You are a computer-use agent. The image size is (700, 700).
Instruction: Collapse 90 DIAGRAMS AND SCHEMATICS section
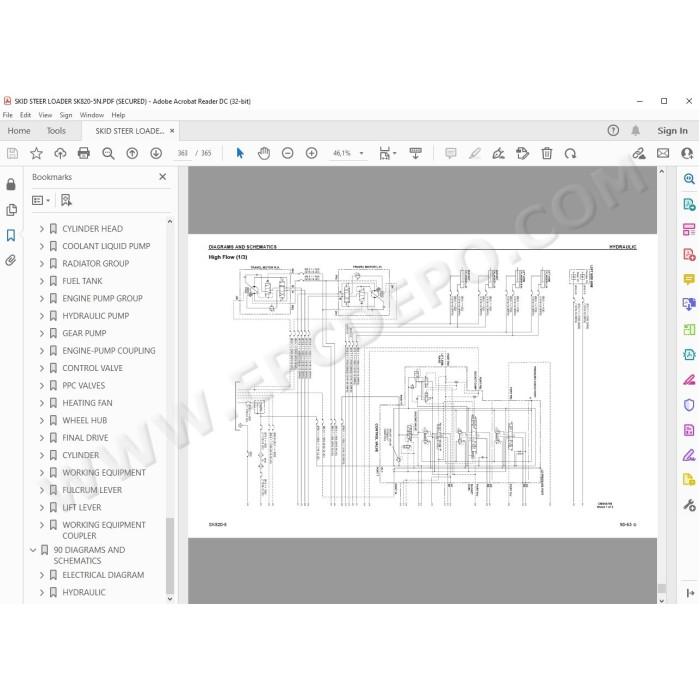(x=33, y=550)
